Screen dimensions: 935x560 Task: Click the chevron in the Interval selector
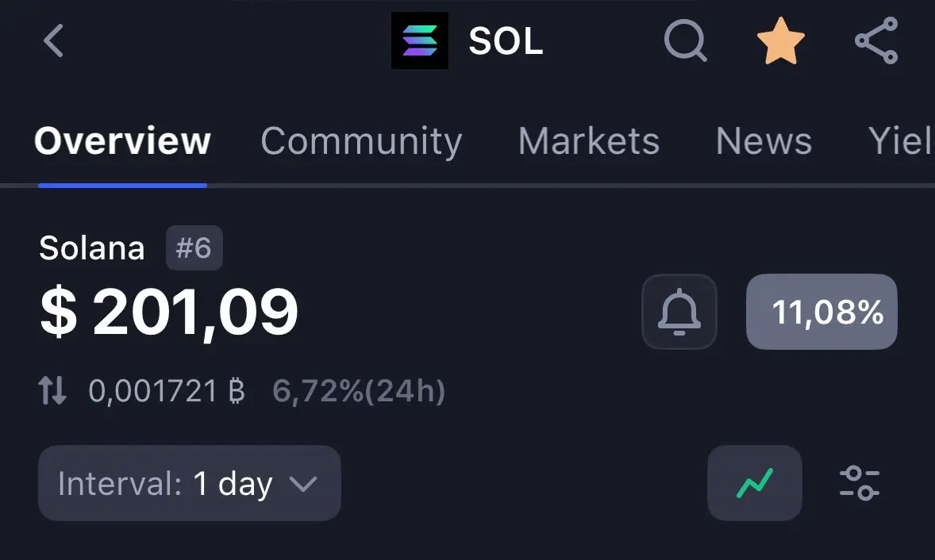click(303, 483)
